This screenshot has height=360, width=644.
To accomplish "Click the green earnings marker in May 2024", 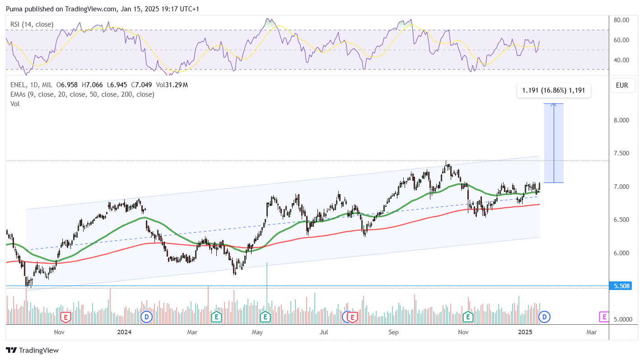I will click(266, 317).
